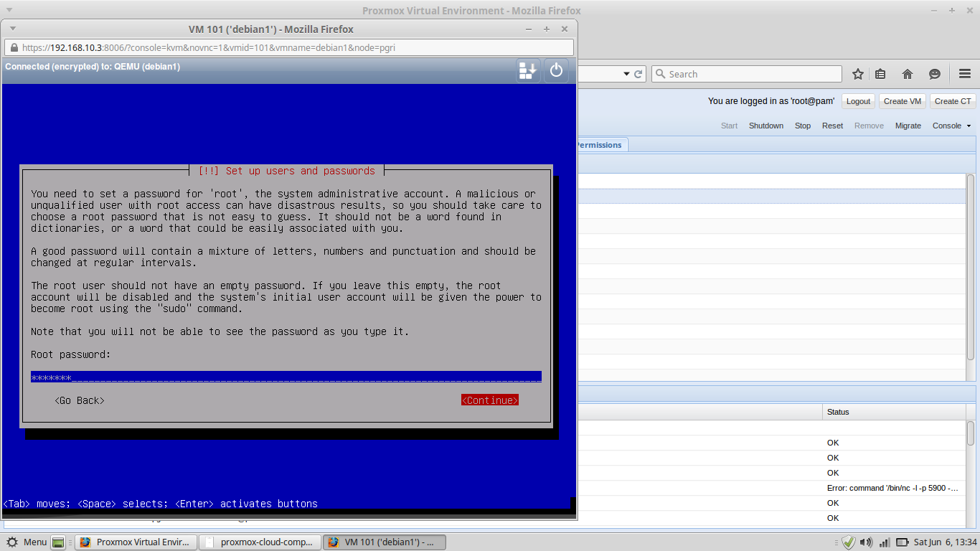Click Migrate in the Proxmox toolbar
The width and height of the screenshot is (980, 551).
[x=908, y=126]
